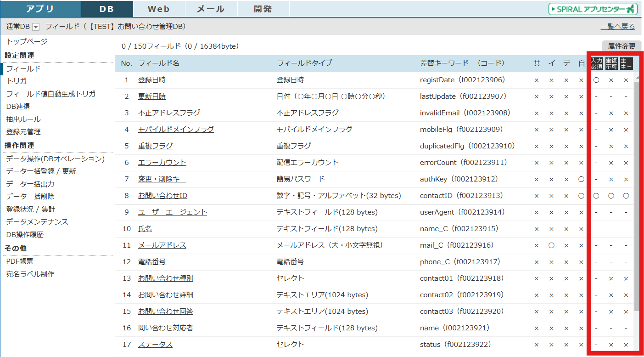Click the 主キー column header icon

[626, 63]
